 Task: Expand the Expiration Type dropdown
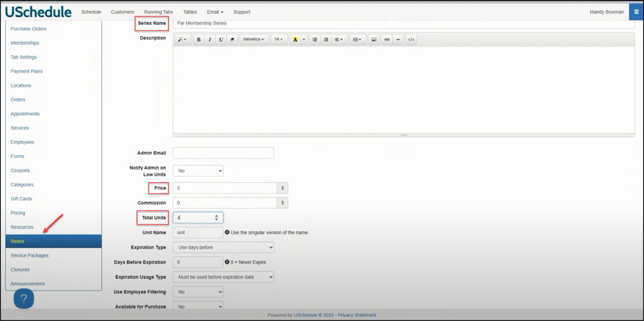[x=223, y=247]
